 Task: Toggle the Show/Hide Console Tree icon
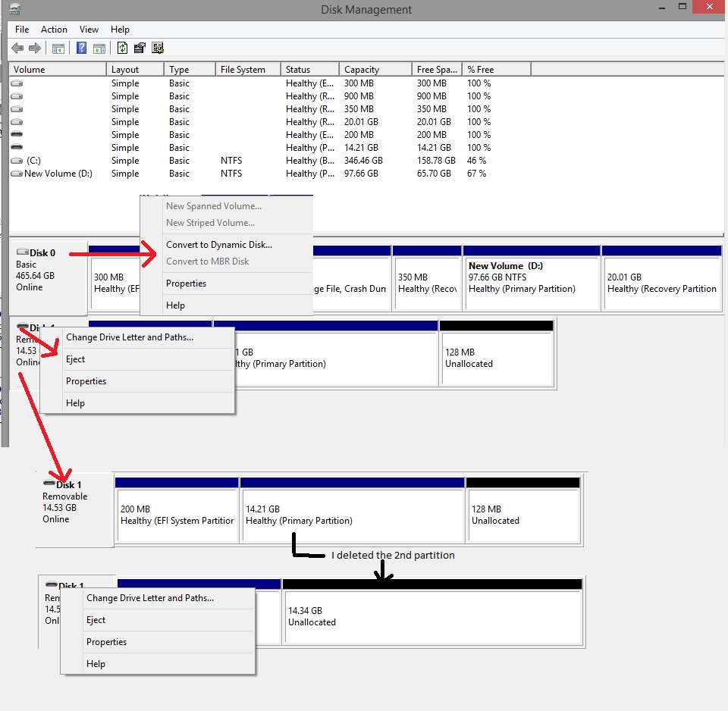pyautogui.click(x=58, y=49)
